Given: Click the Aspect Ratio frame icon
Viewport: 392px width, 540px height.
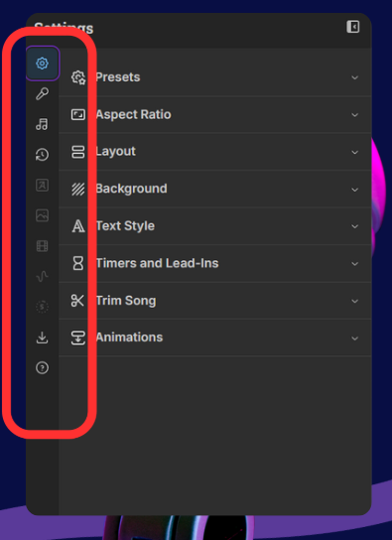Looking at the screenshot, I should (78, 114).
